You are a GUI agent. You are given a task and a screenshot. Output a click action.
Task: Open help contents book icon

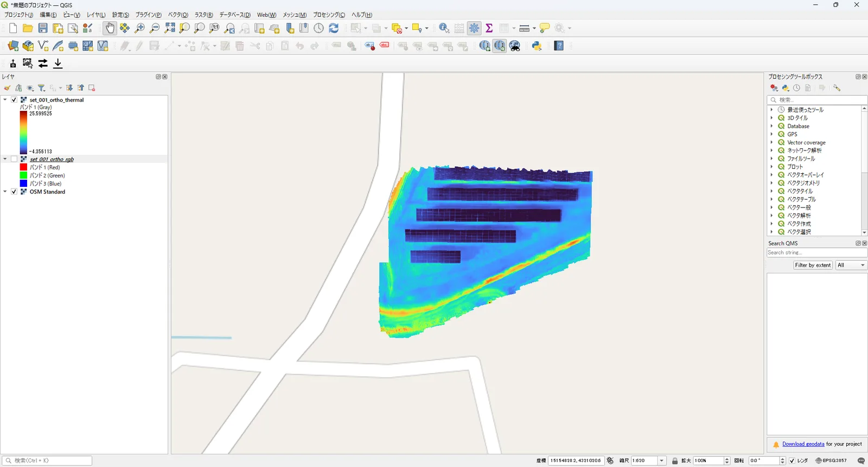click(x=559, y=46)
